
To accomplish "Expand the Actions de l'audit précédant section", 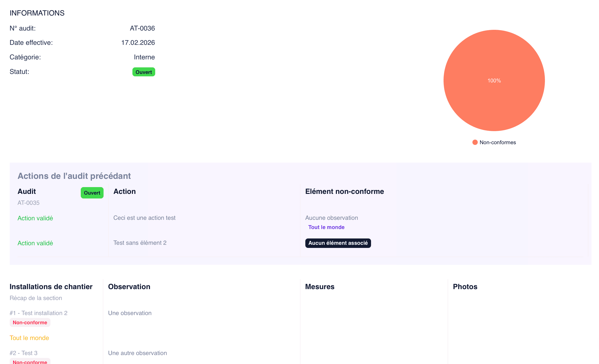I will coord(74,176).
